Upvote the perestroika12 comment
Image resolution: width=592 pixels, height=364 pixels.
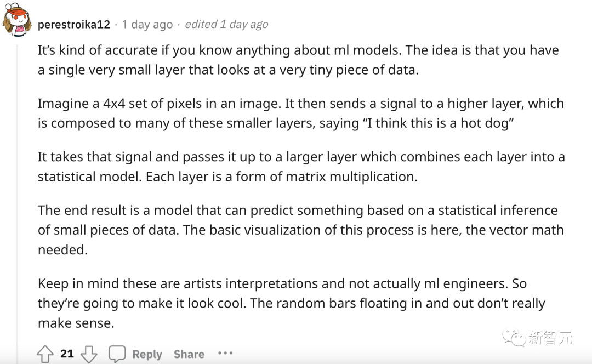45,354
